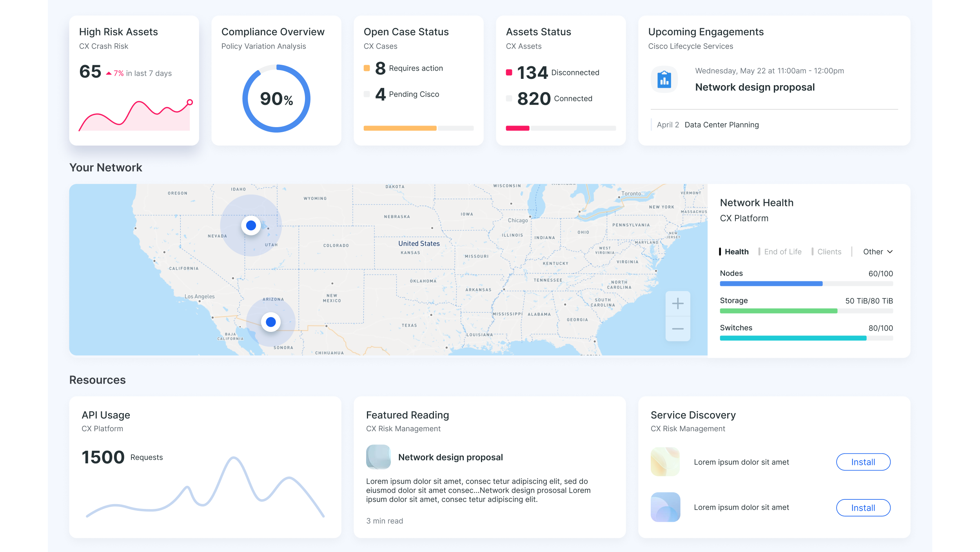Image resolution: width=980 pixels, height=552 pixels.
Task: Click the 80/100 Switches value
Action: click(880, 328)
